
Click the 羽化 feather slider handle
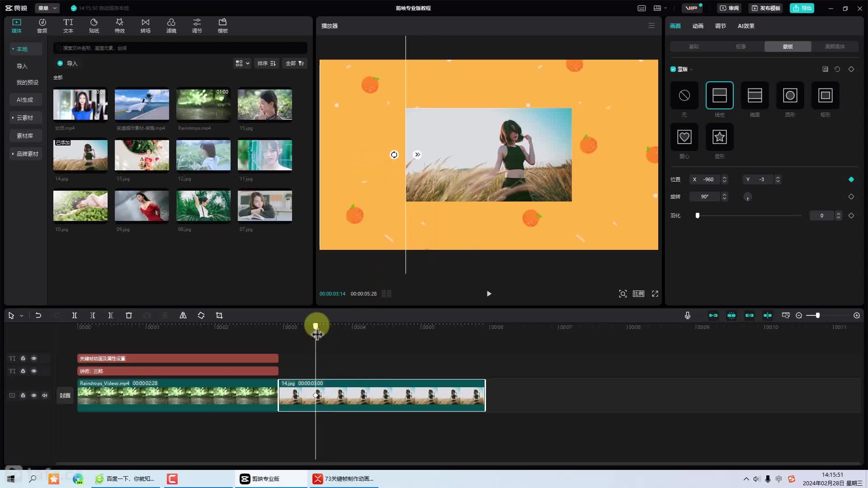click(698, 216)
